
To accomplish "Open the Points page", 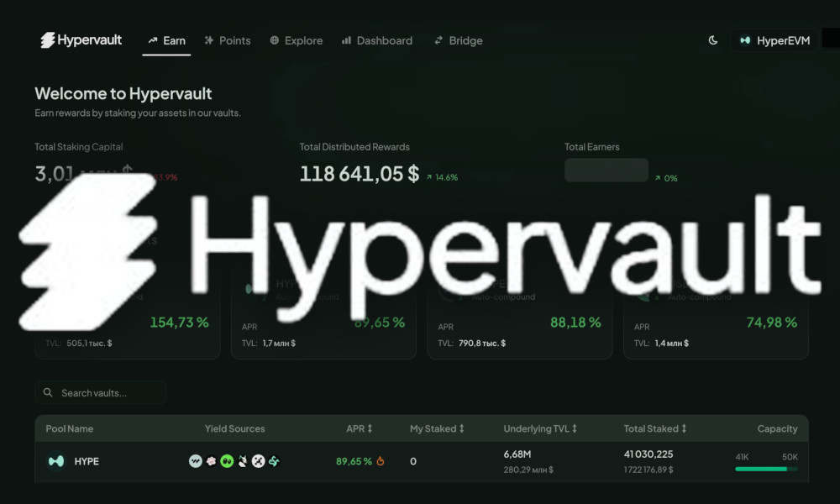I will [227, 40].
